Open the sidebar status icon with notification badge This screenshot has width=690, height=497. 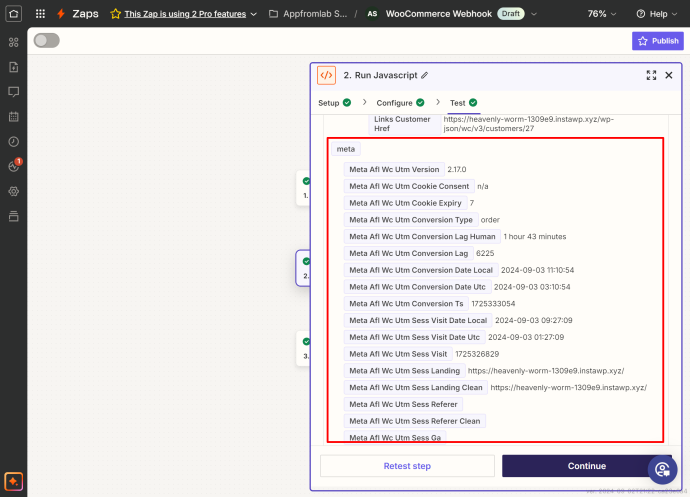click(x=14, y=166)
